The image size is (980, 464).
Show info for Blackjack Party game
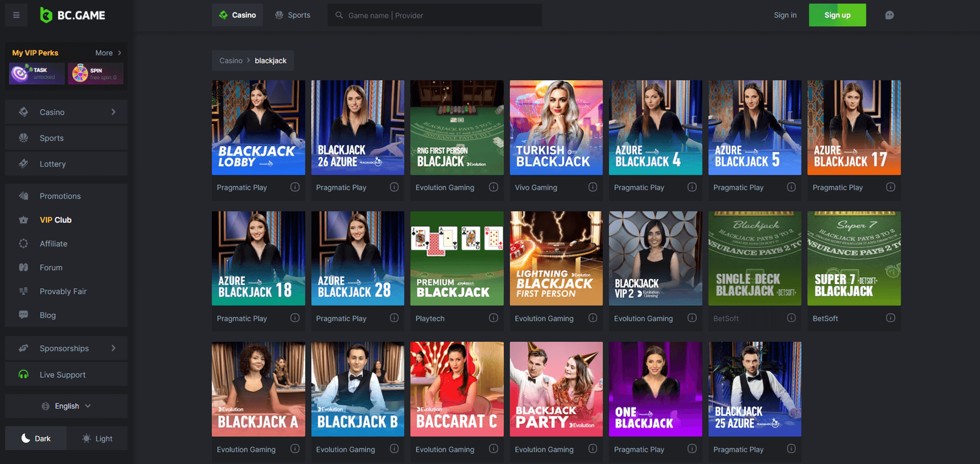(x=593, y=449)
